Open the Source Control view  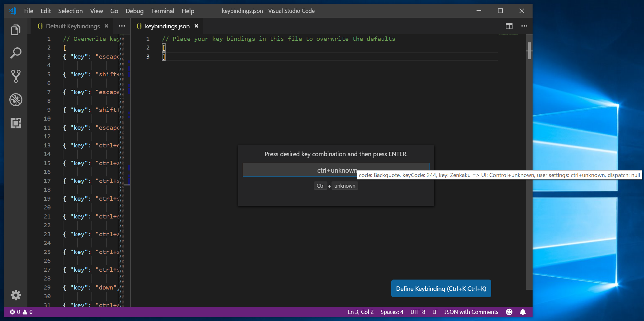click(x=16, y=76)
